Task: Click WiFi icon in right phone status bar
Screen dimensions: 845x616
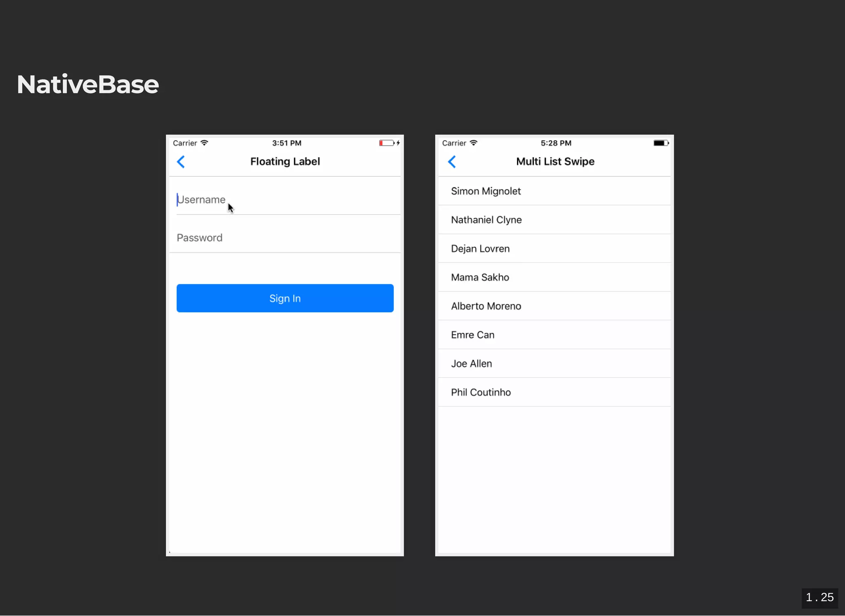Action: click(474, 143)
